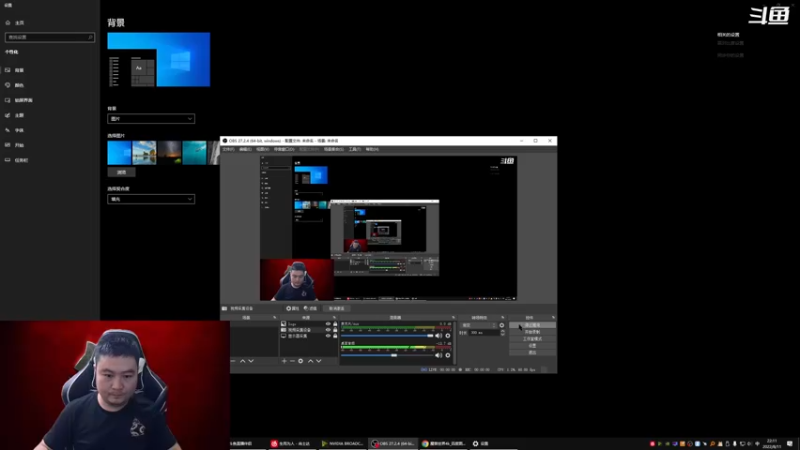Click the Browse (浏览) button
This screenshot has height=450, width=800.
coord(121,172)
